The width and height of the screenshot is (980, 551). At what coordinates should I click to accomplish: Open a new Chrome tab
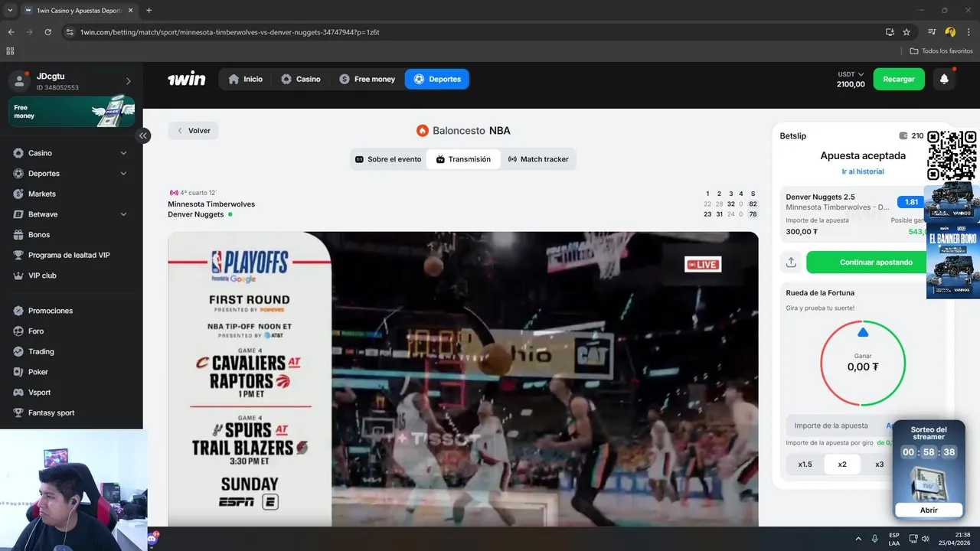click(149, 11)
